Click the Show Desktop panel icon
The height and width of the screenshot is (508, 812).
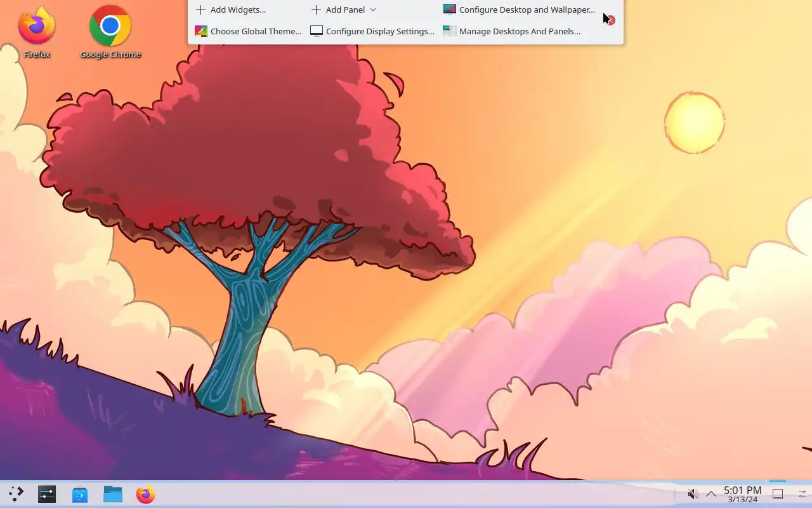778,494
